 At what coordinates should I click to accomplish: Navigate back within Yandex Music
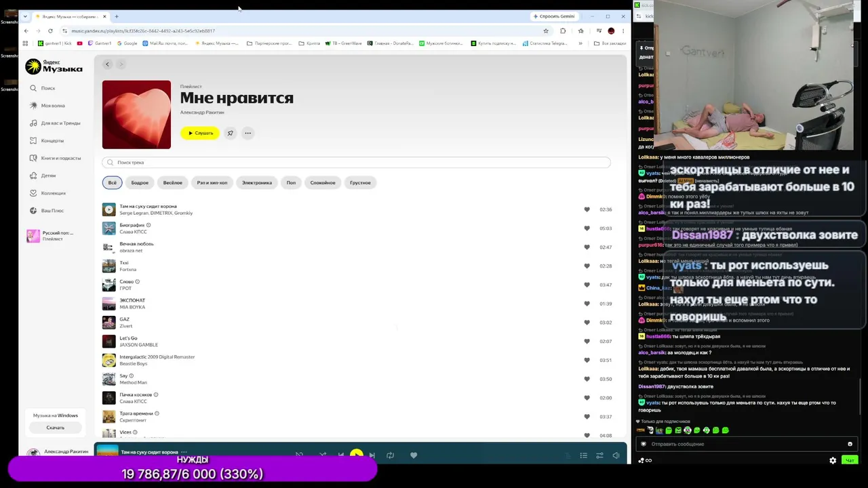(x=107, y=64)
